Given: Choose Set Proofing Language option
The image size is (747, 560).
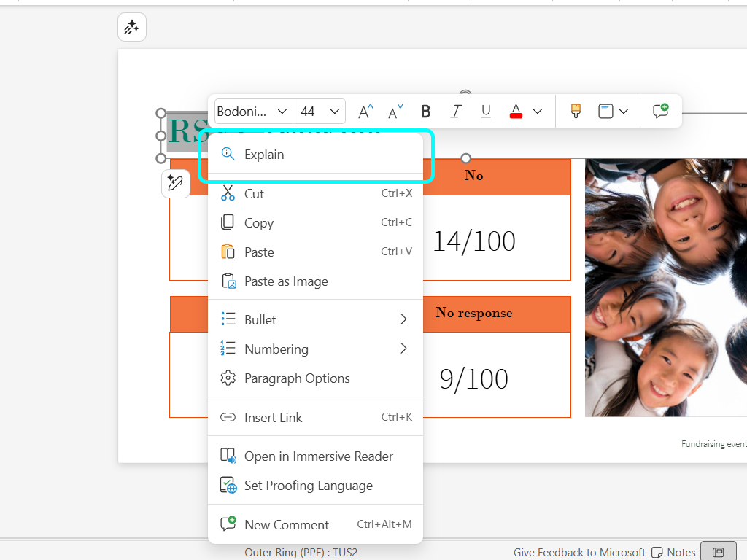Looking at the screenshot, I should pyautogui.click(x=308, y=486).
